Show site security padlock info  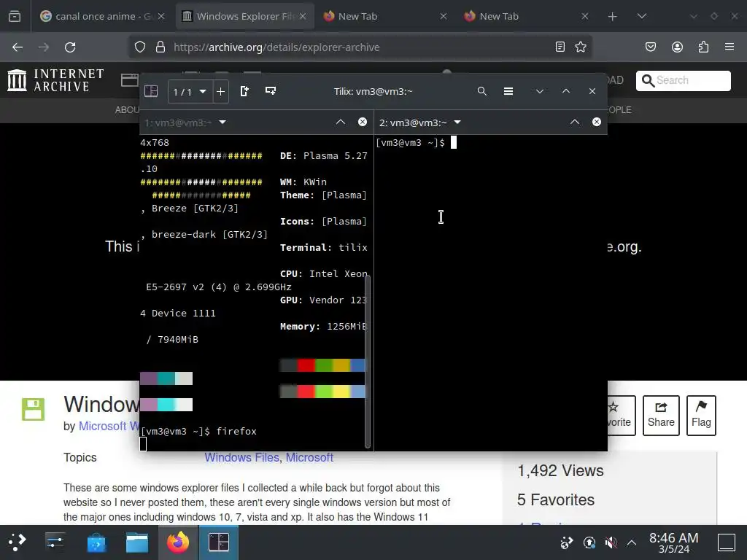coord(160,47)
